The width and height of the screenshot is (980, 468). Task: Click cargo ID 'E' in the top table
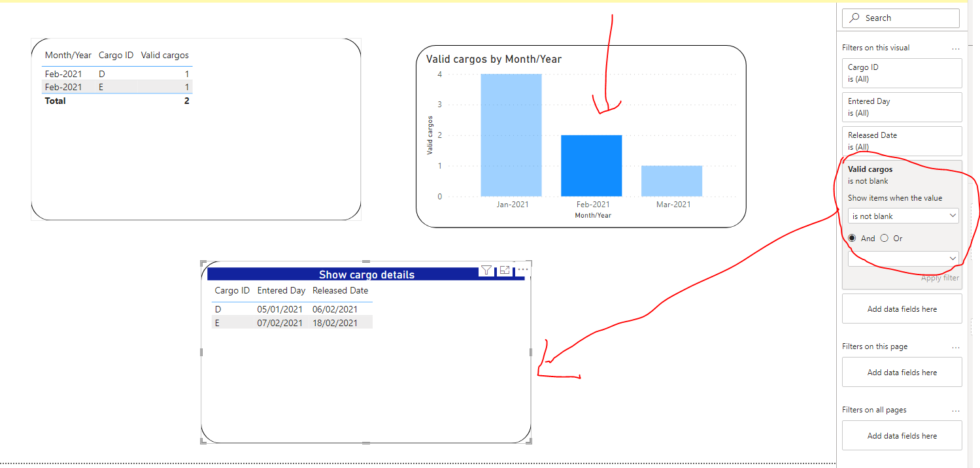[x=101, y=87]
